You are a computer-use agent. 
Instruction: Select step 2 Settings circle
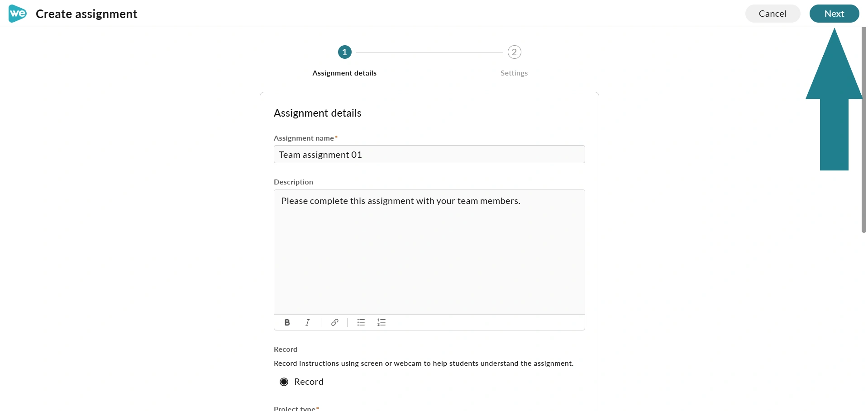(x=514, y=52)
